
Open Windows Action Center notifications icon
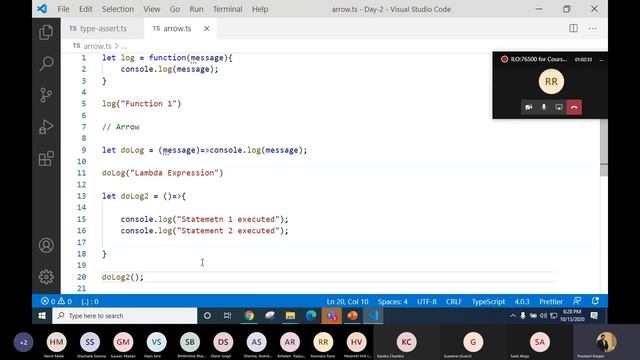pyautogui.click(x=594, y=316)
